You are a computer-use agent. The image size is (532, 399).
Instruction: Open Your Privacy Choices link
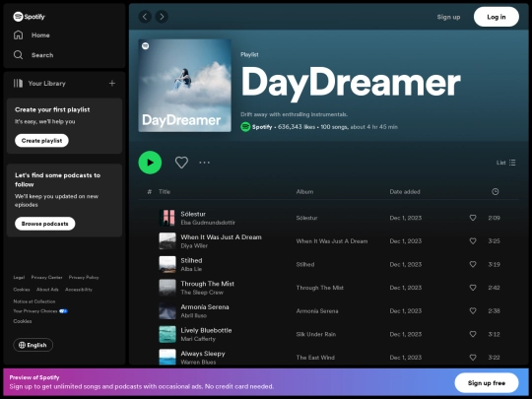40,310
